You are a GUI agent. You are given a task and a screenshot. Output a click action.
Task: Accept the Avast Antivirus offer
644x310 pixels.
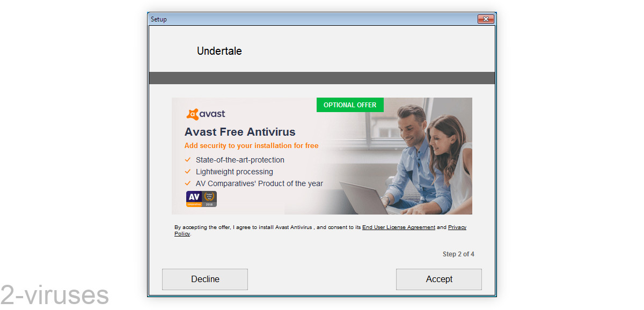(439, 279)
